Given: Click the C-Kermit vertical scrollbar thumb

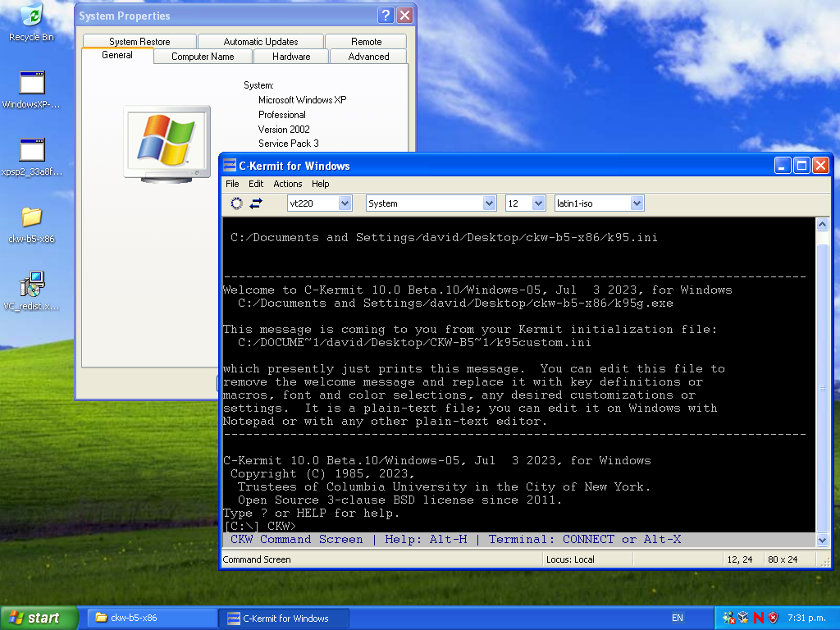Looking at the screenshot, I should tap(822, 387).
